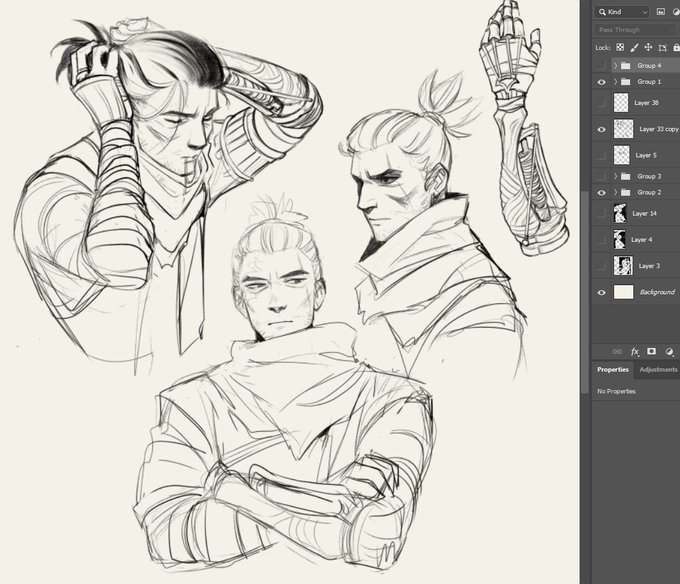This screenshot has height=584, width=680.
Task: Lock transparent pixels checkerboard icon
Action: [620, 47]
